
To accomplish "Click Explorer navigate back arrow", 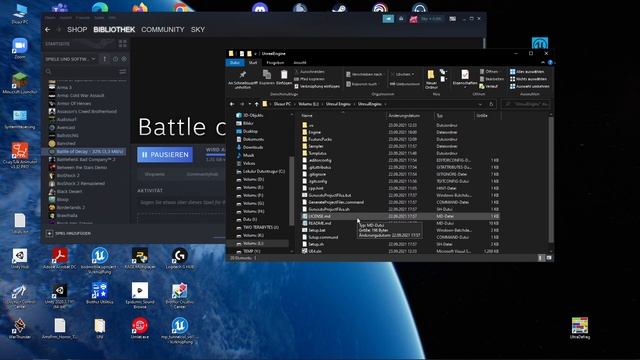I will [x=232, y=104].
